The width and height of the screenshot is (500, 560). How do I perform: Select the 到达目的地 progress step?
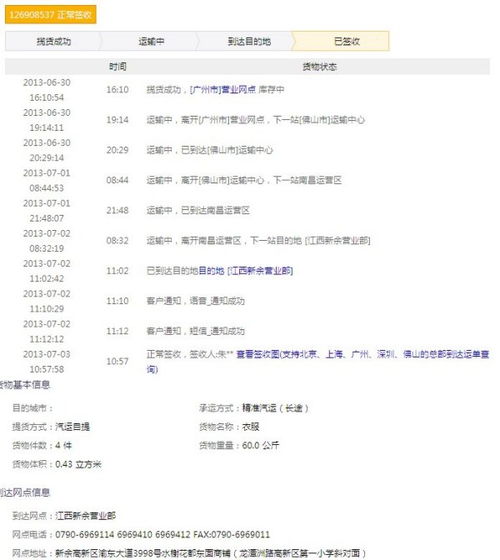coord(249,41)
